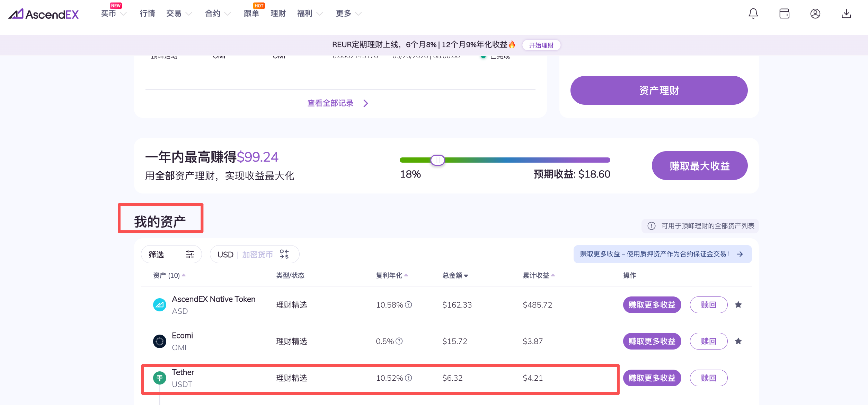Screen dimensions: 868x405
Task: Click the 筛选 filter sliders icon
Action: point(190,255)
